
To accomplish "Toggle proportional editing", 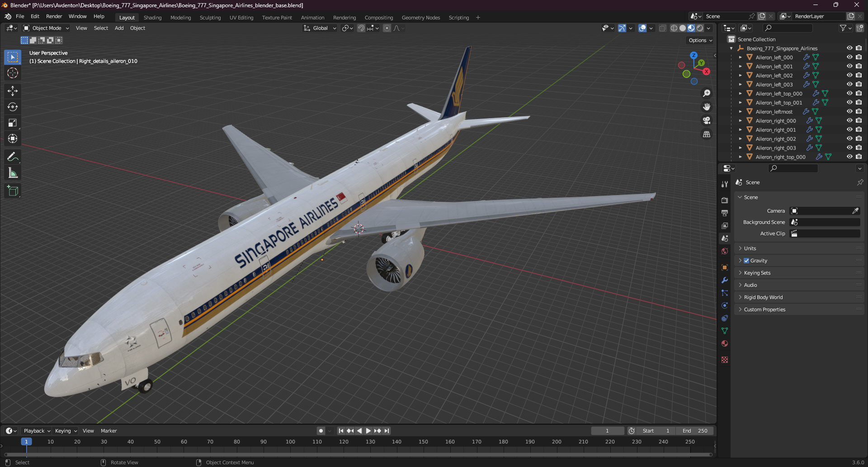I will pos(387,28).
